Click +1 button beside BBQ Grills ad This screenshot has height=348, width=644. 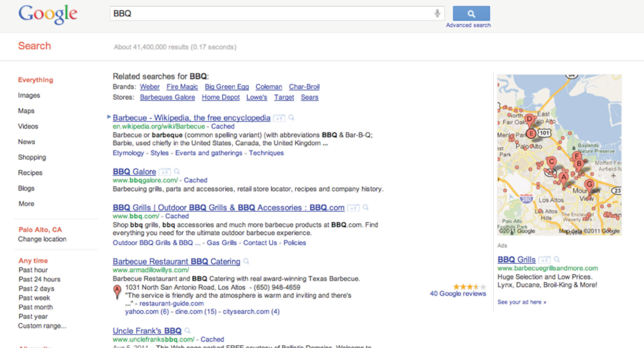[544, 260]
